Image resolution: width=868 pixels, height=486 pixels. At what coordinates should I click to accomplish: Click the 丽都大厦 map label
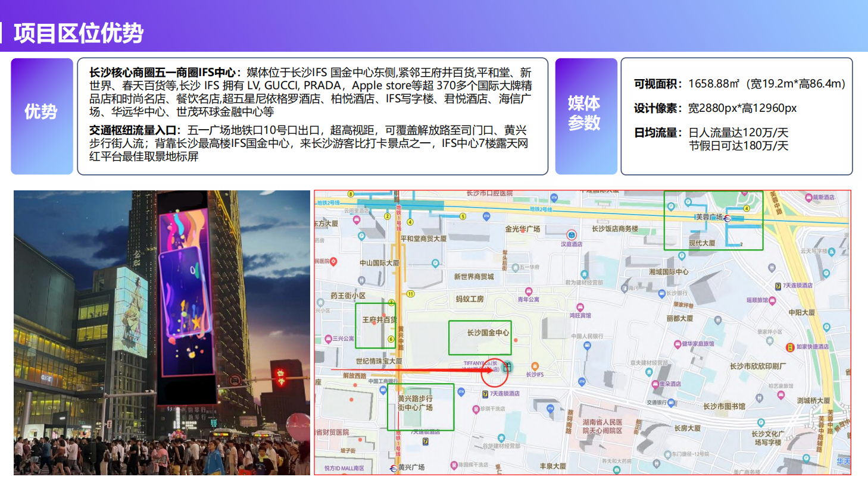680,318
